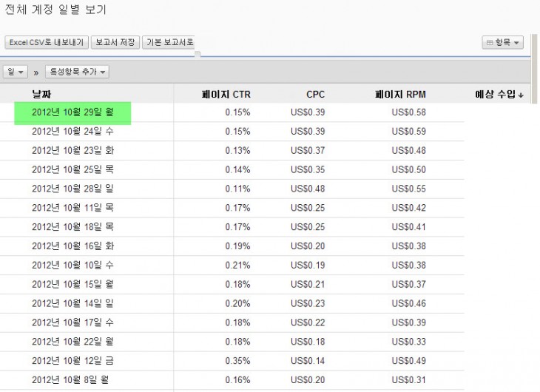Click the US$0.22 CPC value

coord(308,322)
